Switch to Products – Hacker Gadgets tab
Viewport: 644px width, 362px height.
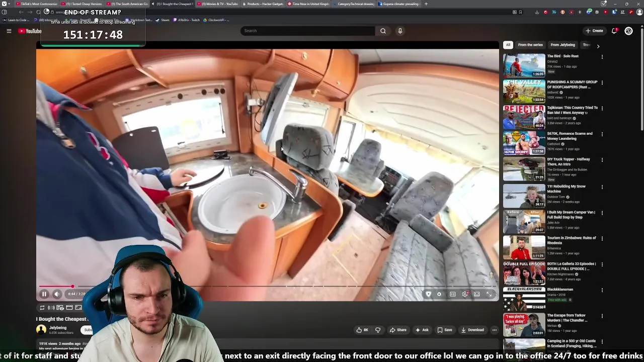(x=263, y=4)
